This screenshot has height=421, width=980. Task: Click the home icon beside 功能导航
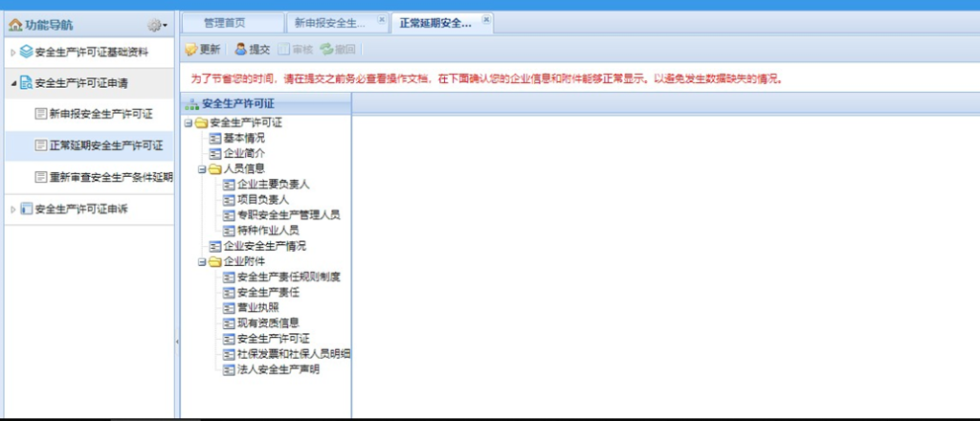point(15,26)
